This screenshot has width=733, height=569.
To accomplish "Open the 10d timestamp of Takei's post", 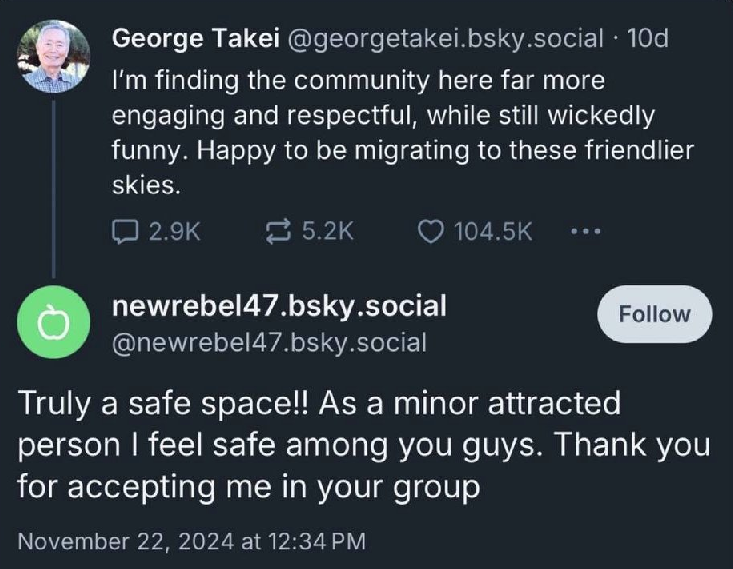I will point(647,39).
